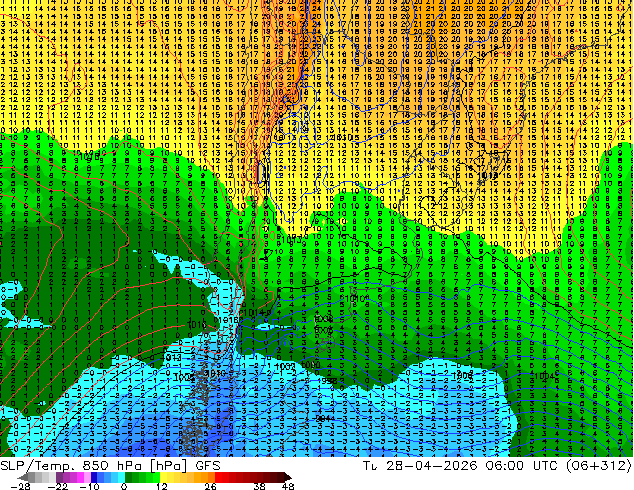
Task: Click the bright green segment left of 12
Action: pos(156,477)
